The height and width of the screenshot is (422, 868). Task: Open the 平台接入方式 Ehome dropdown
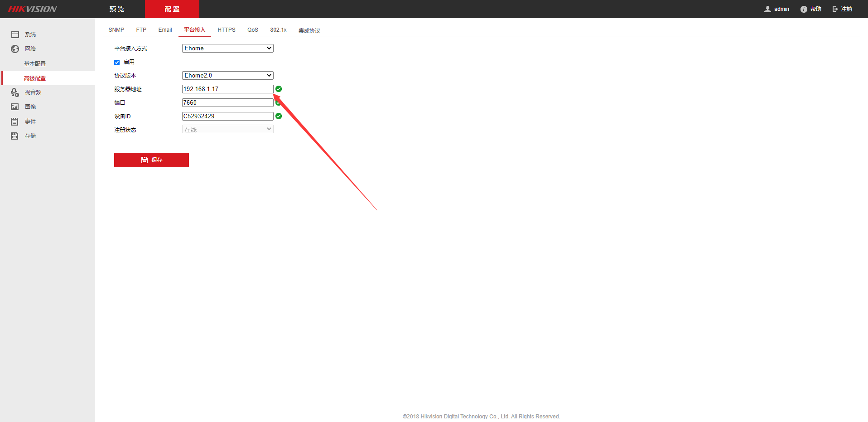point(227,48)
